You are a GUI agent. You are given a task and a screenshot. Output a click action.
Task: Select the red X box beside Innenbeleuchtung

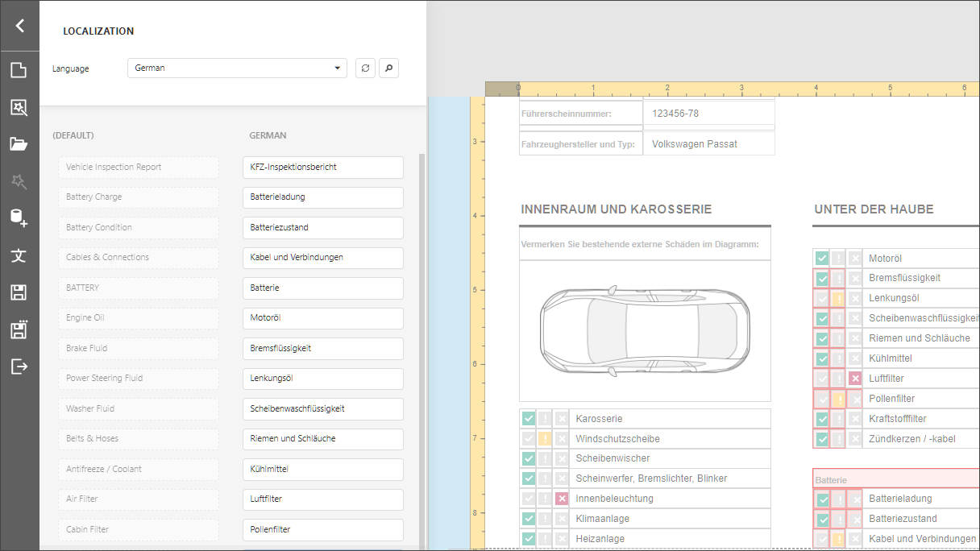pos(562,499)
